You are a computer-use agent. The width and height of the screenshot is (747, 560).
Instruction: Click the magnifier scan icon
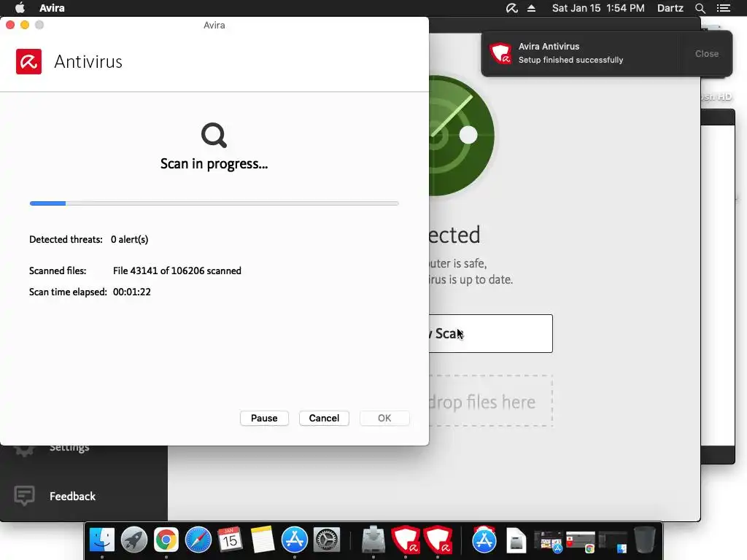click(214, 135)
